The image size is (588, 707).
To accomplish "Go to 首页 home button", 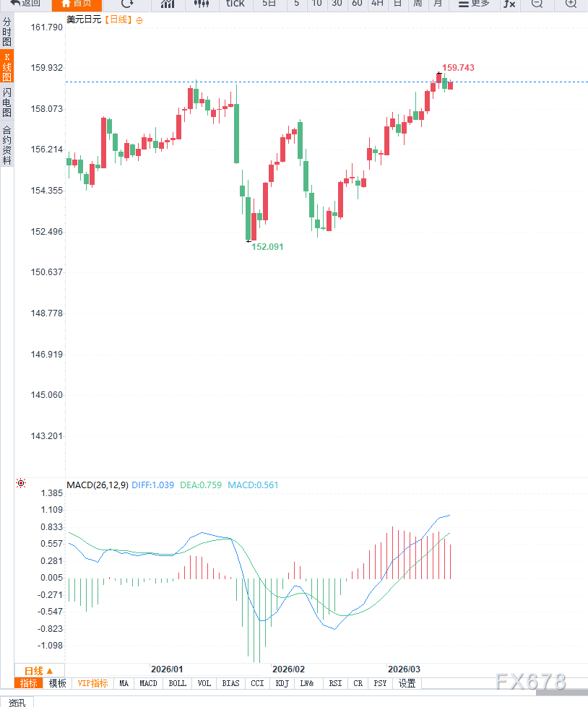I will pyautogui.click(x=76, y=4).
